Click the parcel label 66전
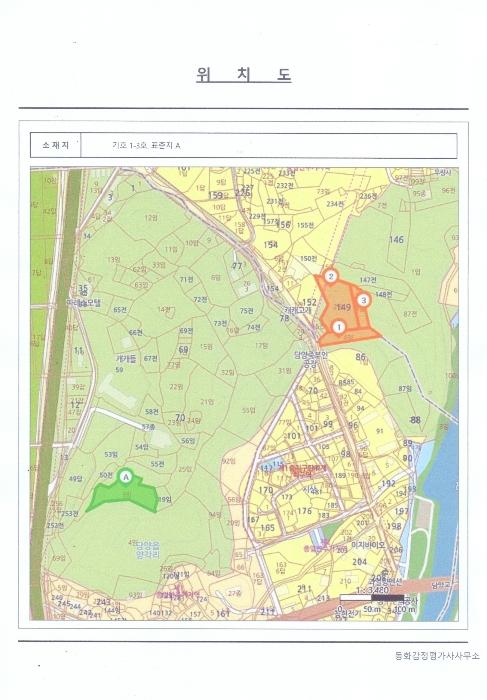 click(135, 333)
